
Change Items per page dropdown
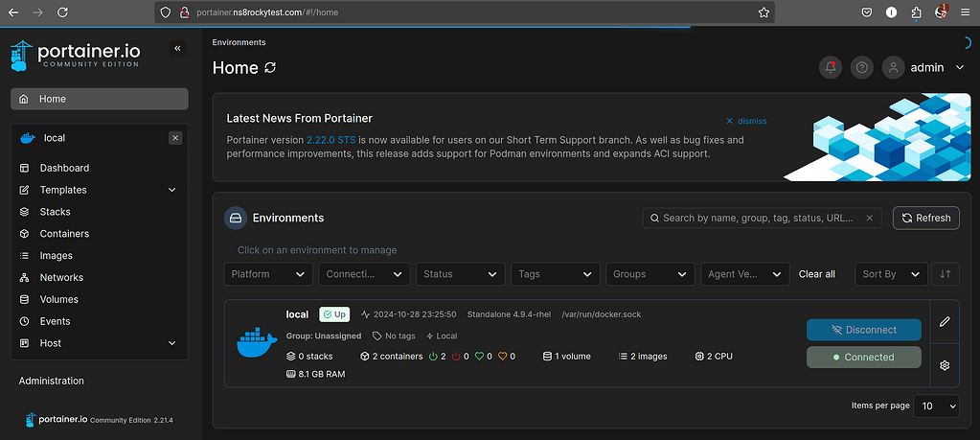[x=936, y=405]
